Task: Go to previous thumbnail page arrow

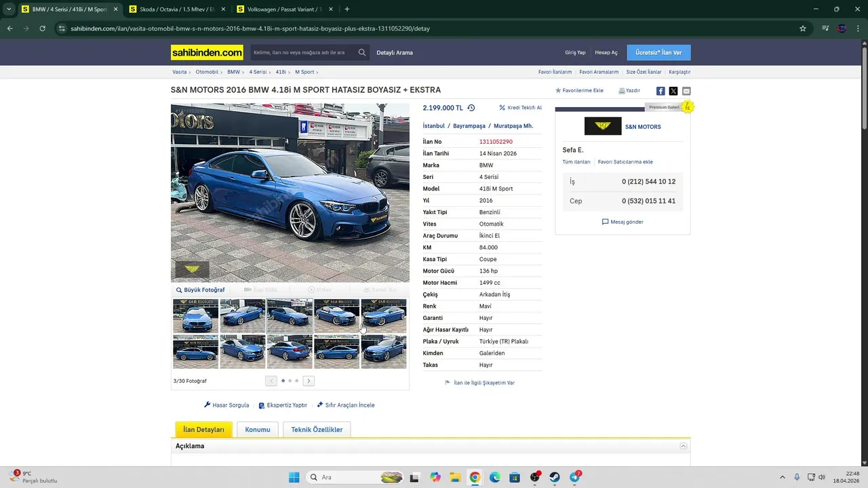Action: (271, 381)
